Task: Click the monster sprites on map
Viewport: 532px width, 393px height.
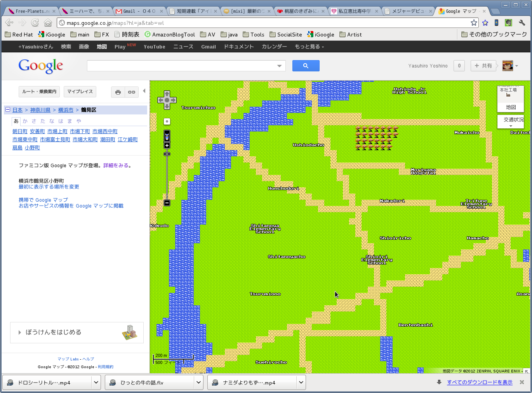Action: coord(377,138)
